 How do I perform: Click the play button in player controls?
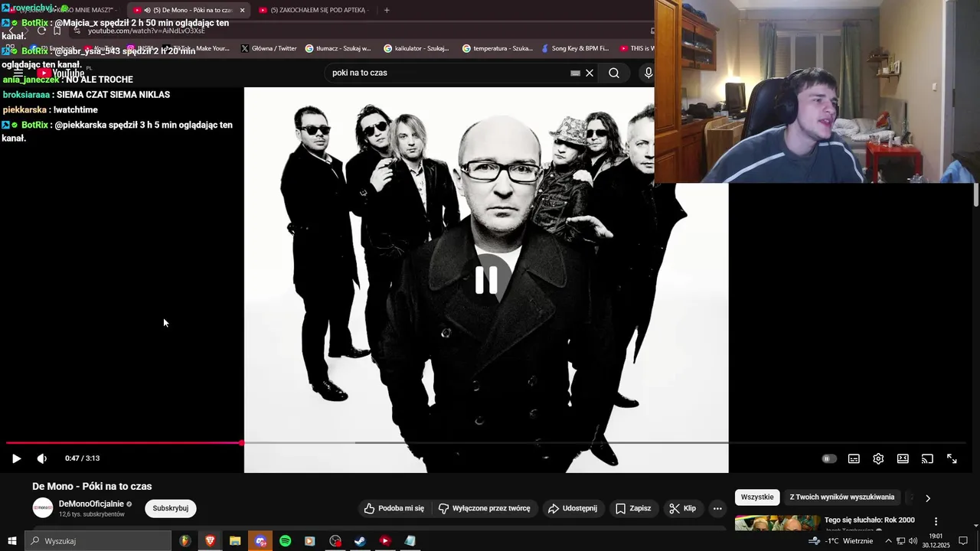pos(16,458)
